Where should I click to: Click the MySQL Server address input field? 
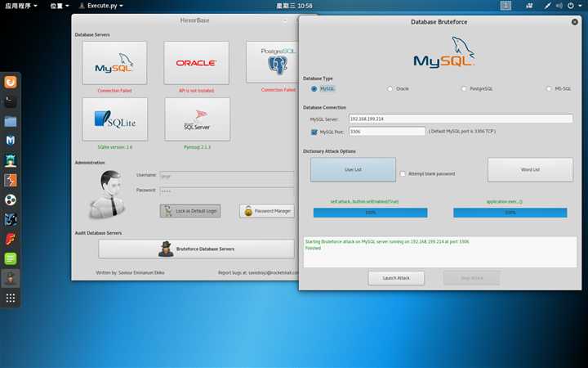click(461, 119)
